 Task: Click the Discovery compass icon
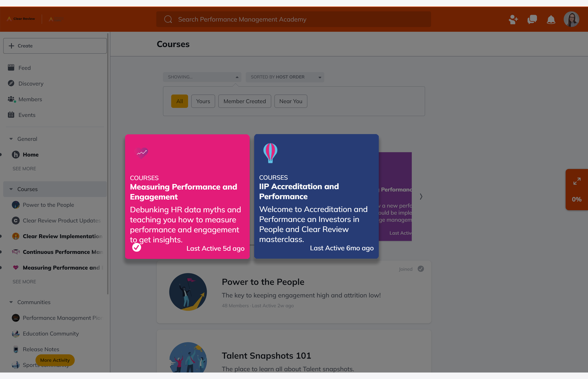[11, 83]
